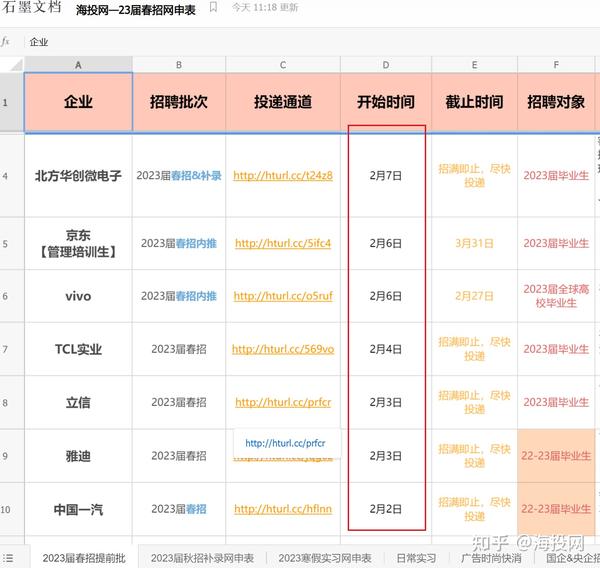Select the TCL实业 cell
Viewport: 600px width, 568px height.
[x=78, y=349]
